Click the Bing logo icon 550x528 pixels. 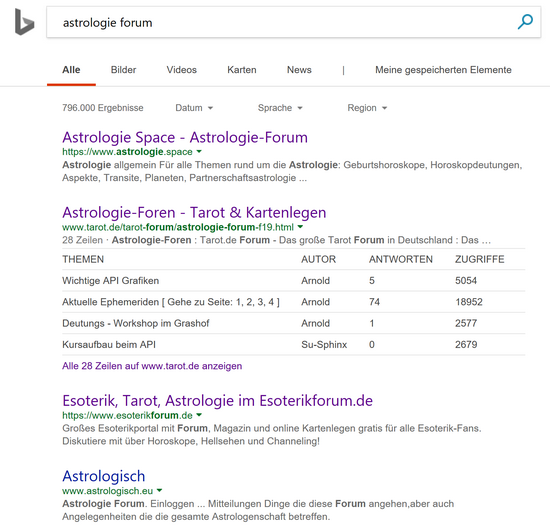tap(25, 22)
